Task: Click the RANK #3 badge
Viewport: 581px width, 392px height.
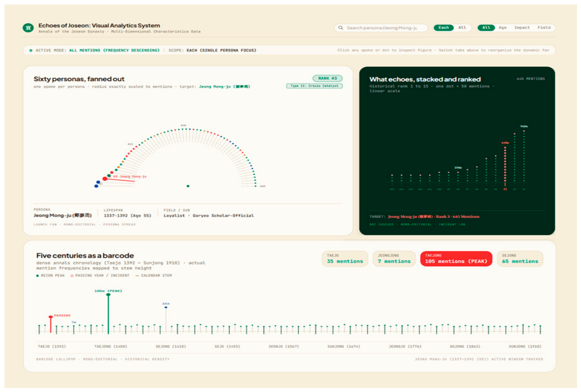Action: [x=327, y=79]
